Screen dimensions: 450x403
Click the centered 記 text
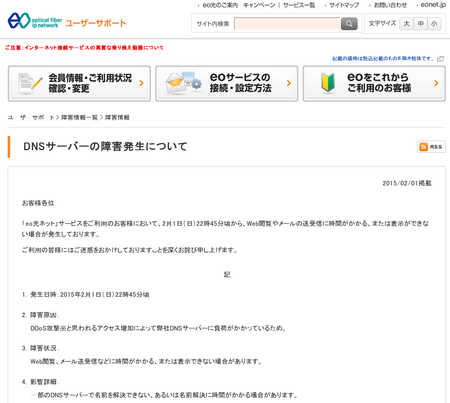point(227,275)
